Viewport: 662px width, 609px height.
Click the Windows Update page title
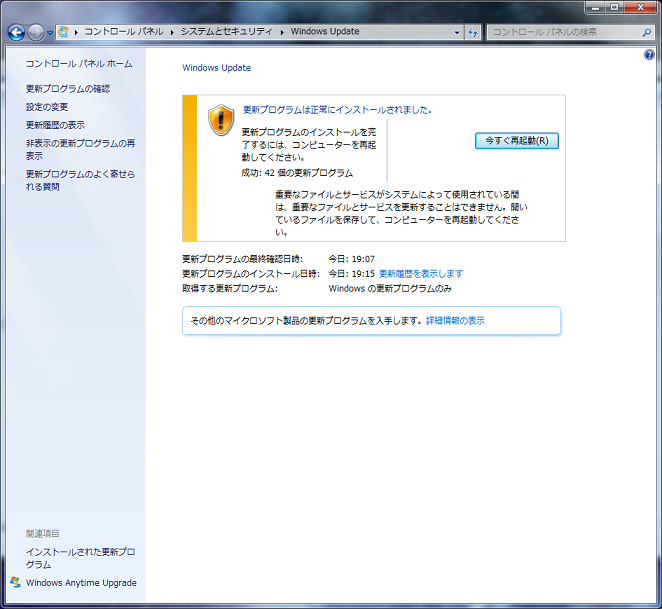(217, 68)
